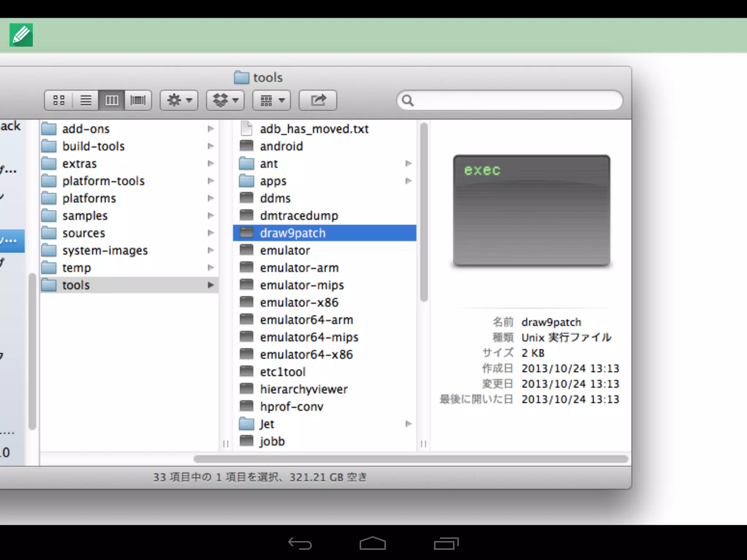Expand the ant folder arrow
The height and width of the screenshot is (560, 747).
tap(409, 163)
